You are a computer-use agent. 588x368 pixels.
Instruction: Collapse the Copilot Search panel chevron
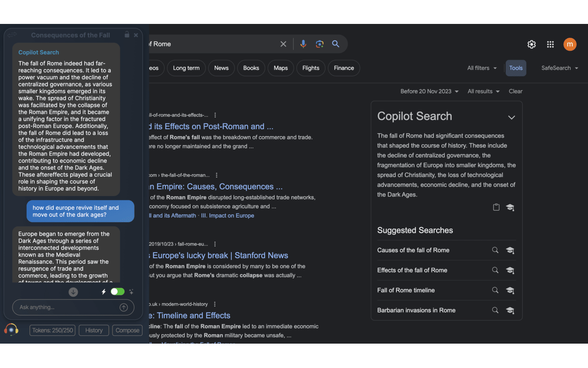tap(511, 117)
